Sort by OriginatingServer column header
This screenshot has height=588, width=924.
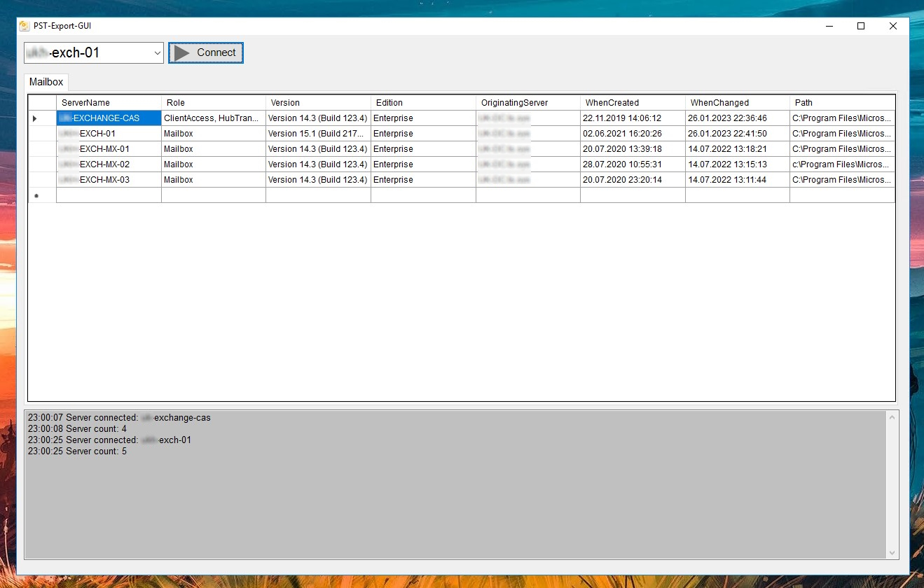[x=528, y=102]
